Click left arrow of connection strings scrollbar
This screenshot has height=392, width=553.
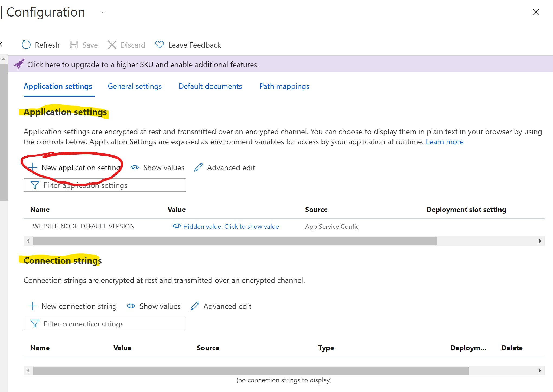pyautogui.click(x=28, y=371)
